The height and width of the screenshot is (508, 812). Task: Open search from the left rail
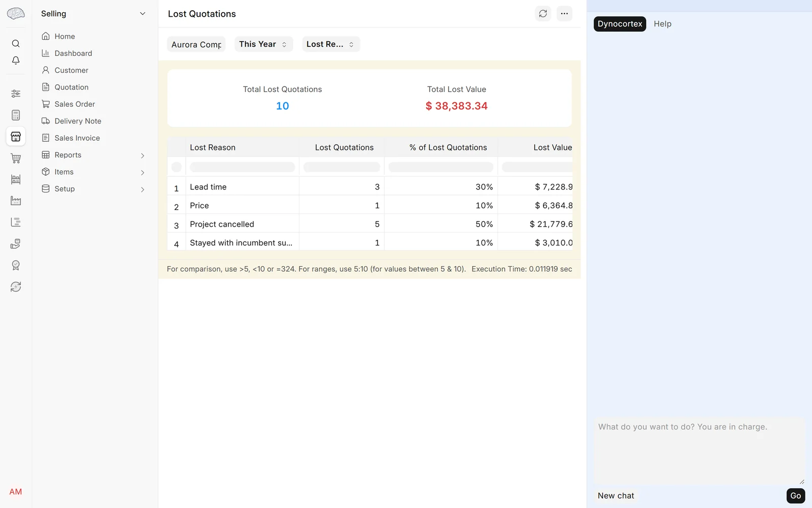click(16, 44)
